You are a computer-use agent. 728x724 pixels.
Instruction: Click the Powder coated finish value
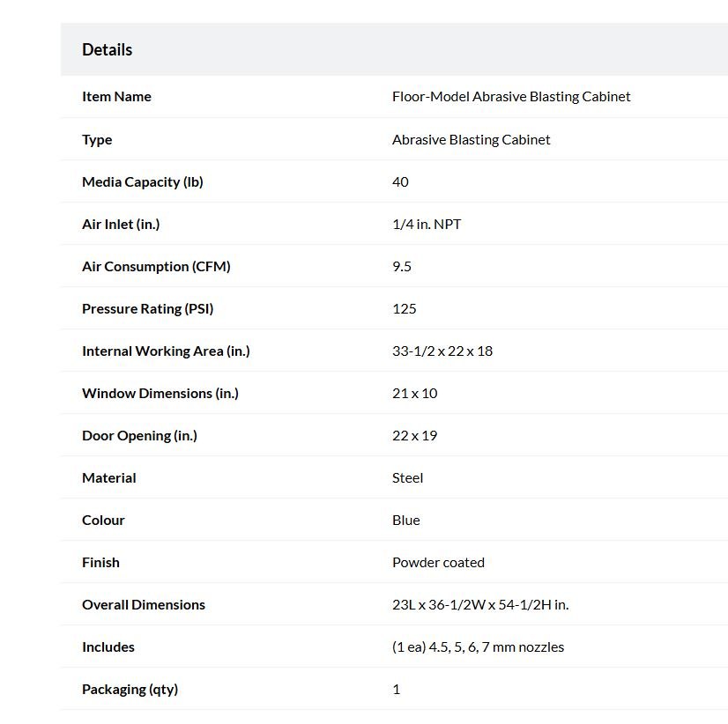(x=438, y=562)
